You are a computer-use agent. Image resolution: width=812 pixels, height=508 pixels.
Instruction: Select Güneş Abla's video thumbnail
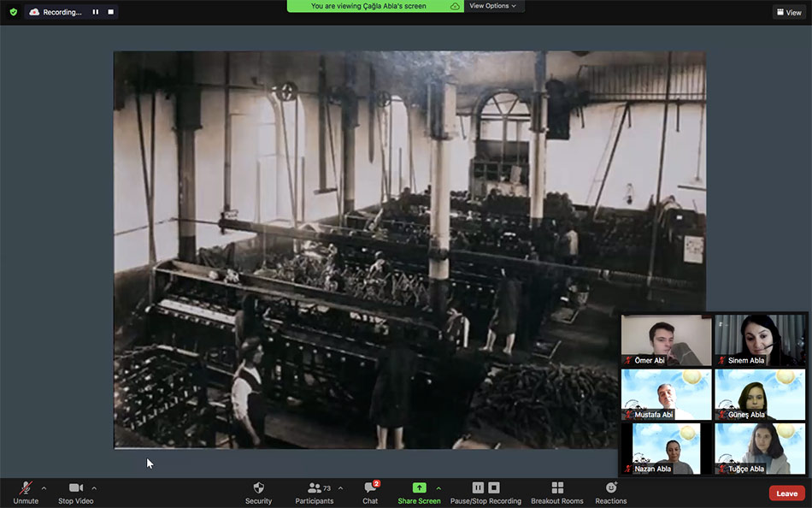[x=760, y=394]
